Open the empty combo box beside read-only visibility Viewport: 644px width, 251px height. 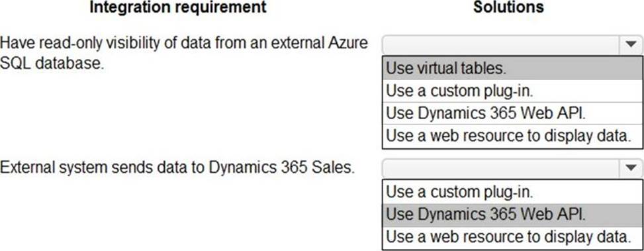(512, 44)
